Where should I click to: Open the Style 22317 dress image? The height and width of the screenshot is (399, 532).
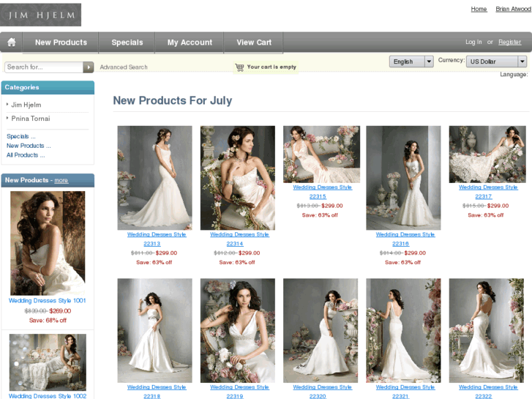pyautogui.click(x=487, y=154)
